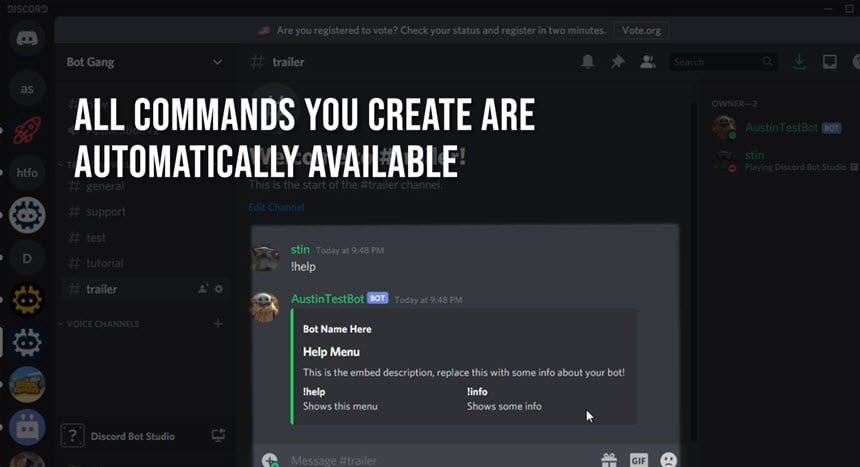Viewport: 860px width, 467px height.
Task: Click the green download icon
Action: click(799, 61)
